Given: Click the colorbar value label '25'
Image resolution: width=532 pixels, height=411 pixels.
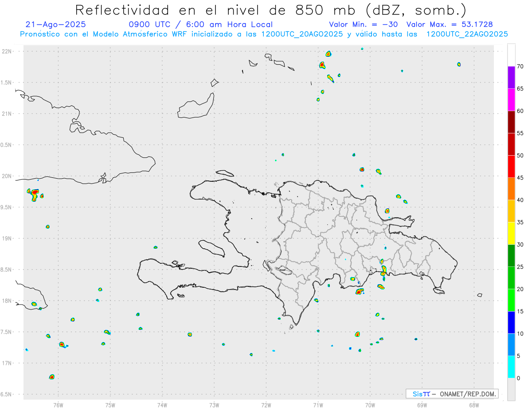Looking at the screenshot, I should pyautogui.click(x=520, y=266).
